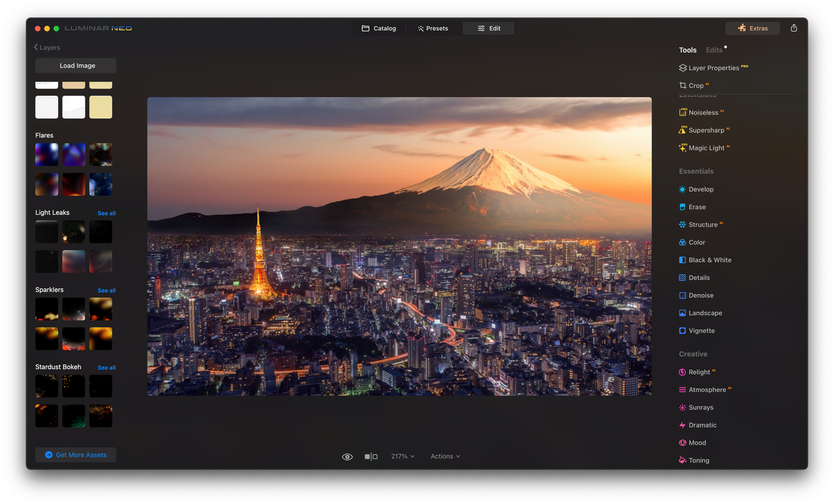Image resolution: width=834 pixels, height=504 pixels.
Task: Click the Get More Assets button
Action: tap(76, 455)
